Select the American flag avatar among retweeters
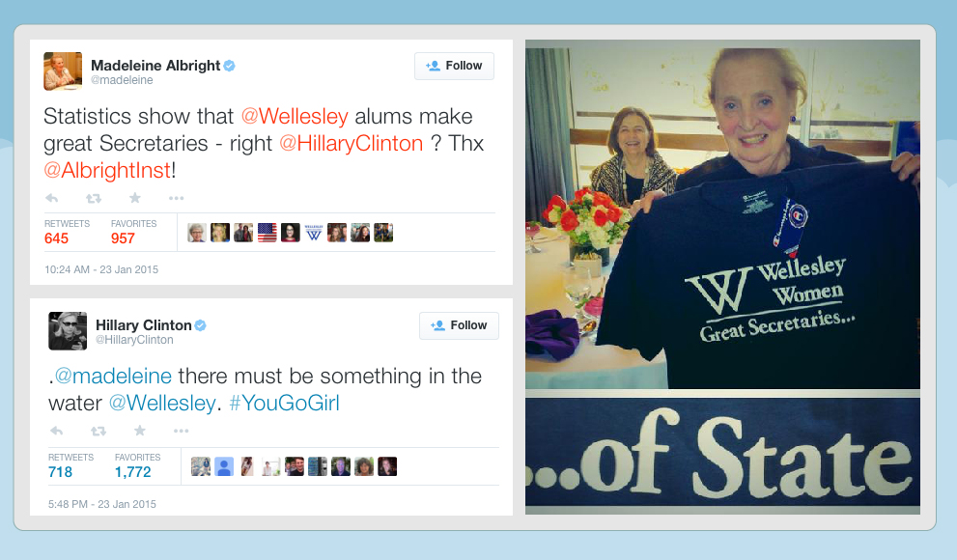Screen dimensions: 957x560 [x=267, y=233]
